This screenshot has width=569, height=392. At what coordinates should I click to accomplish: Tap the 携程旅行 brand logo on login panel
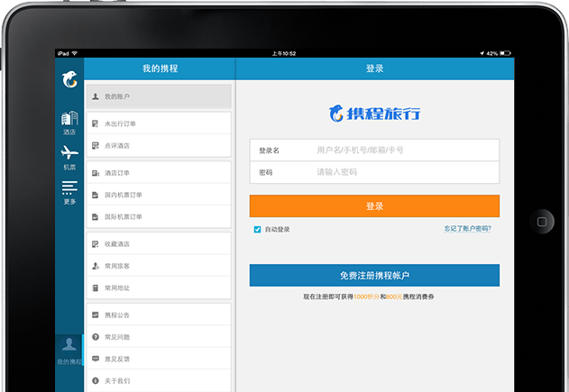coord(374,114)
